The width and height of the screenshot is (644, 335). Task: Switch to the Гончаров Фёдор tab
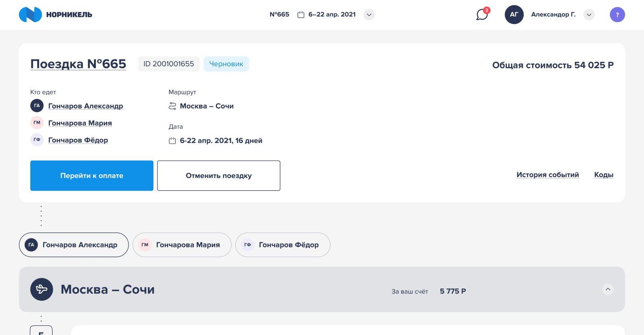coord(283,245)
